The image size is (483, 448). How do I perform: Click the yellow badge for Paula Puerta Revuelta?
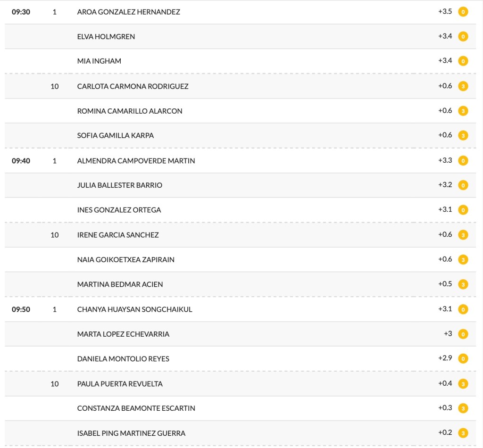(463, 384)
